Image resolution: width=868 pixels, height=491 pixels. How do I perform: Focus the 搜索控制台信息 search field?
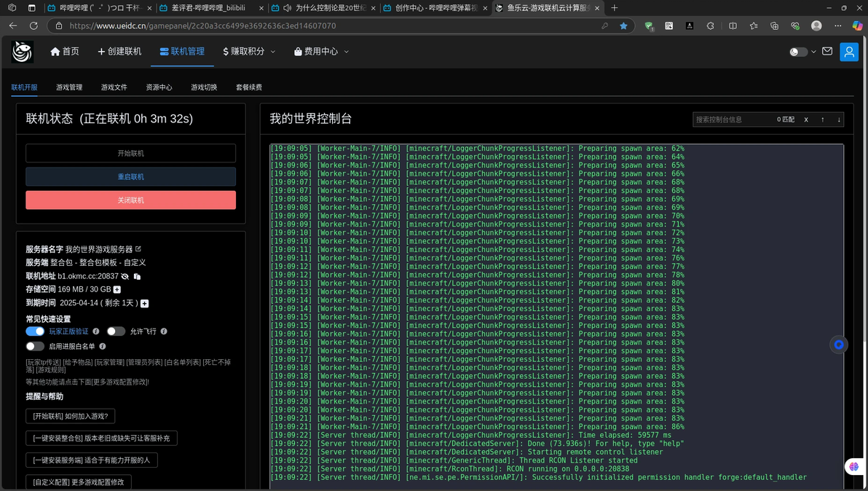(x=733, y=119)
